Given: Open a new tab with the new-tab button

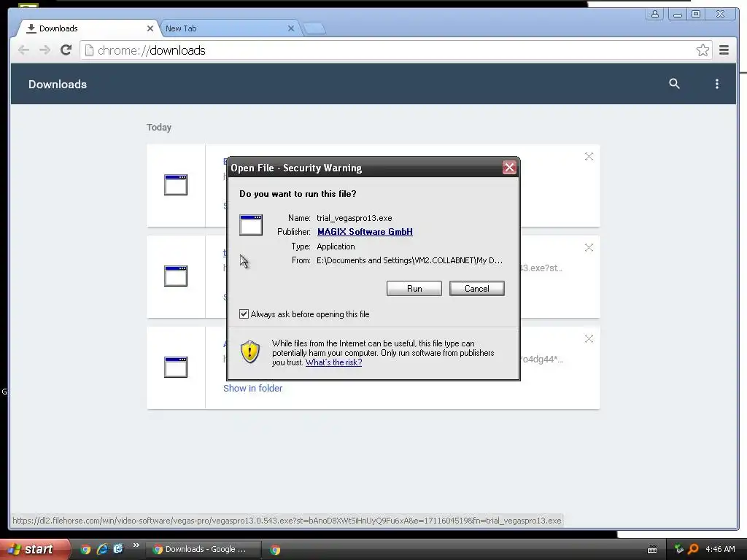Looking at the screenshot, I should 314,29.
